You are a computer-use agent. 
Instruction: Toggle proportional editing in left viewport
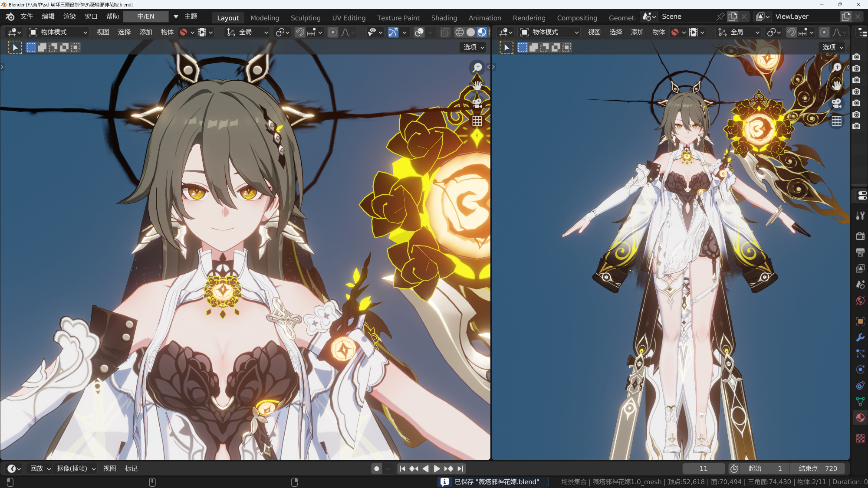point(333,32)
